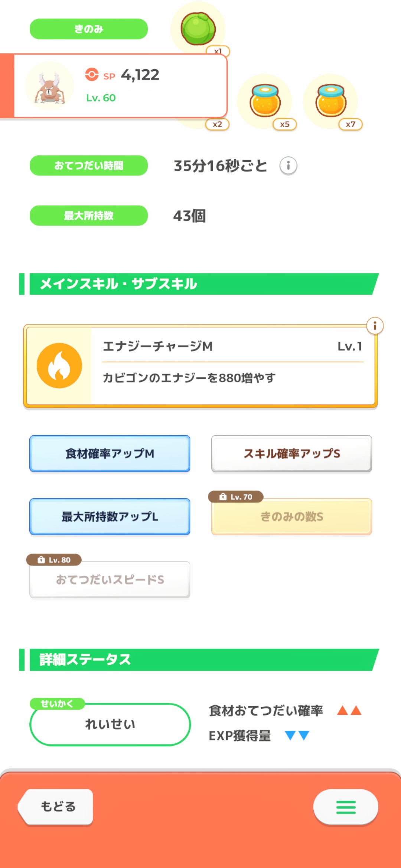Tap the Pinsir portrait thumbnail
Image resolution: width=401 pixels, height=868 pixels.
coord(50,86)
